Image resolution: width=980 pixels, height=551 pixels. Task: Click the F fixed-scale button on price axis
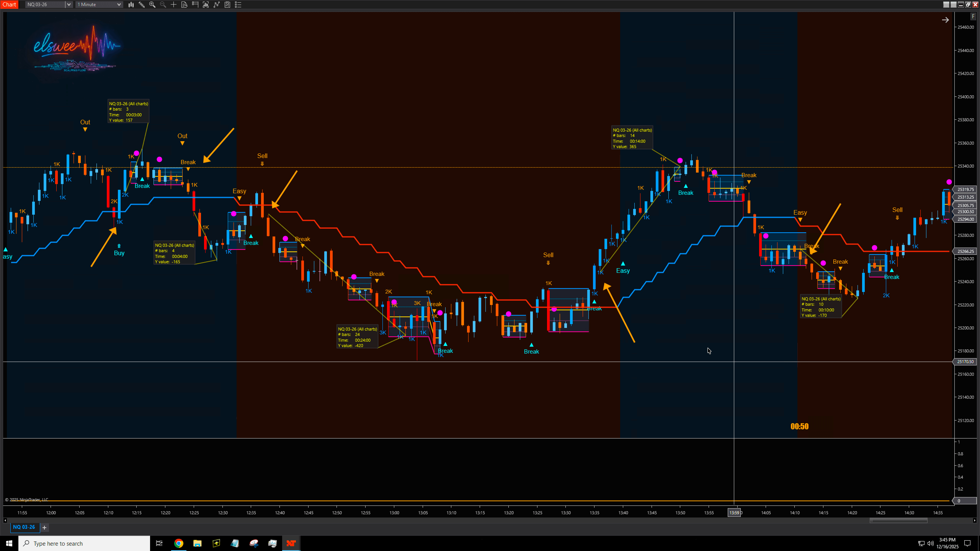pyautogui.click(x=973, y=16)
